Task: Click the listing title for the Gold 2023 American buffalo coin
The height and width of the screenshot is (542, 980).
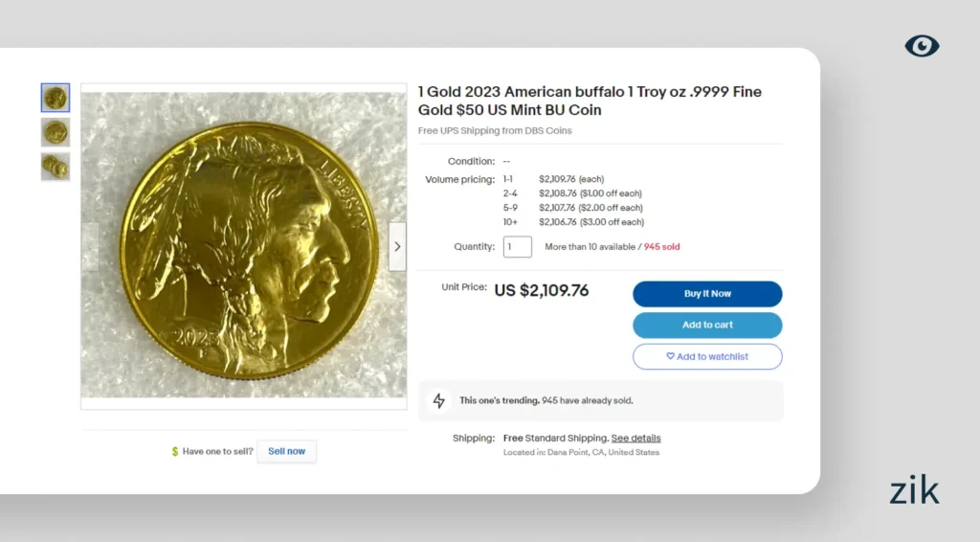Action: [x=590, y=101]
